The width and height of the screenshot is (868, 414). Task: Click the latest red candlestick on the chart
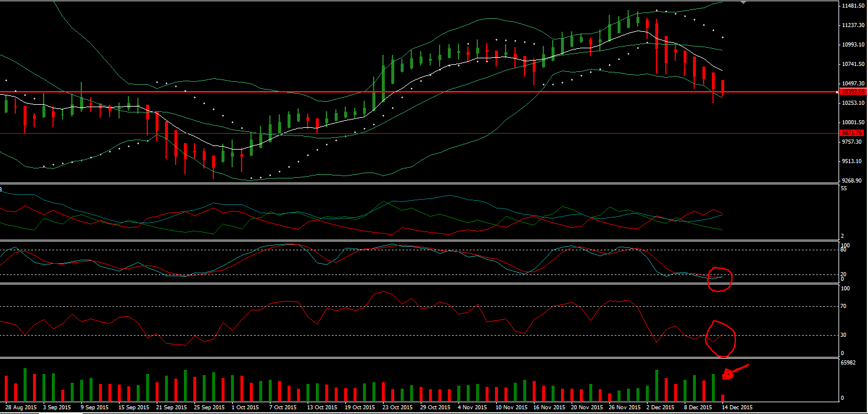pyautogui.click(x=723, y=86)
